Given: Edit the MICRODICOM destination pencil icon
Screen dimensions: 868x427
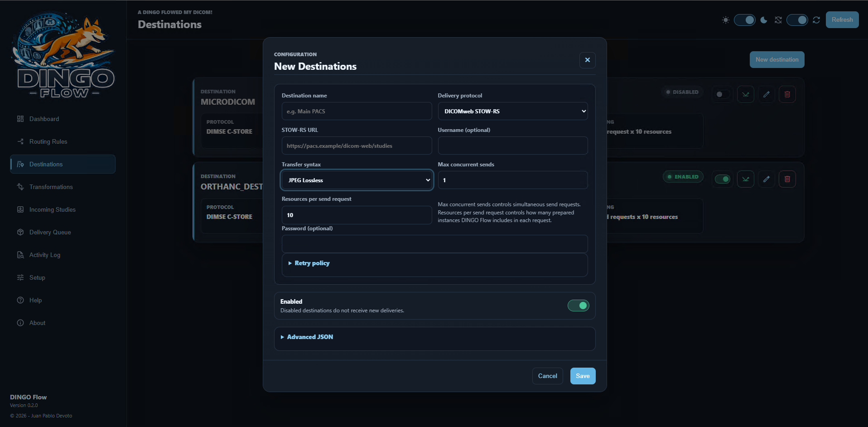Looking at the screenshot, I should [767, 94].
